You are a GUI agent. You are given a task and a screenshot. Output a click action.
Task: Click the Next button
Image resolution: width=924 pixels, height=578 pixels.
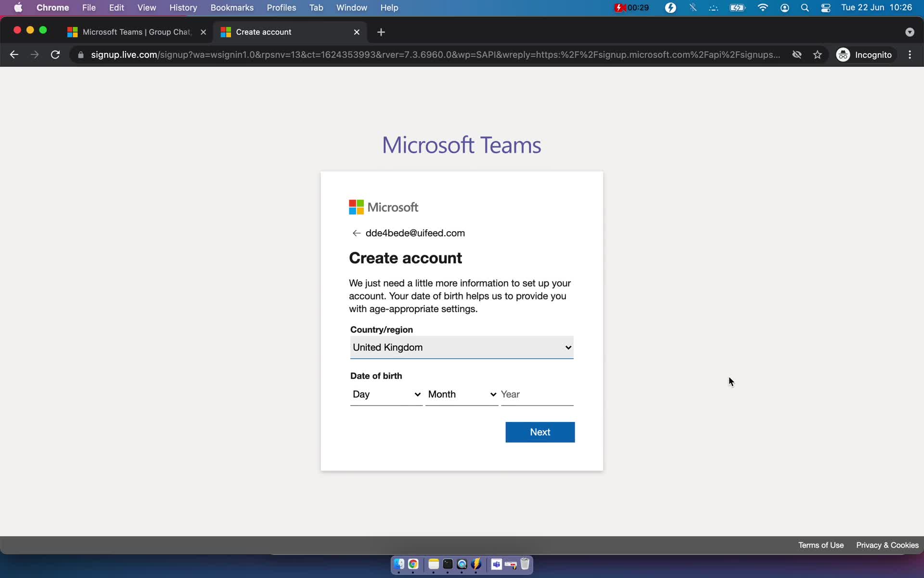pos(539,432)
